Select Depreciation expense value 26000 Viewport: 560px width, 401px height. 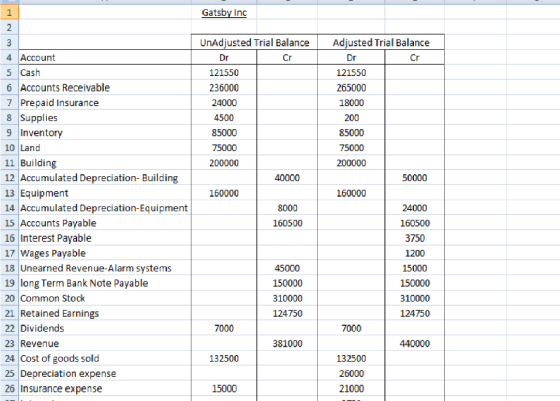point(351,373)
